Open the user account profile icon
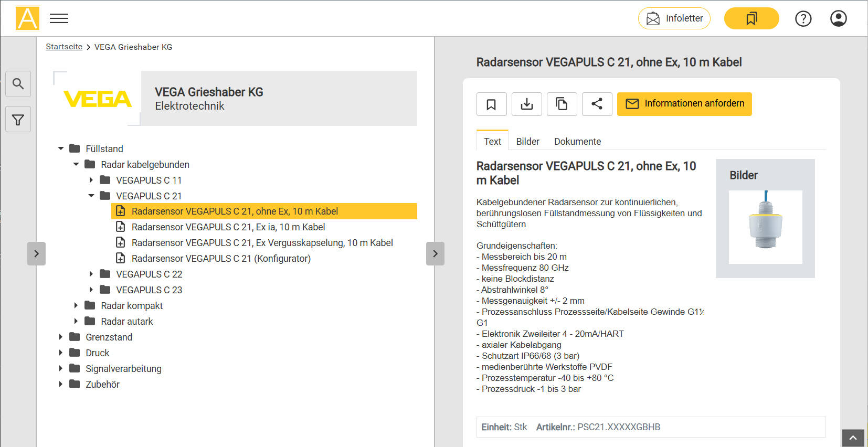Viewport: 868px width, 447px height. coord(838,19)
